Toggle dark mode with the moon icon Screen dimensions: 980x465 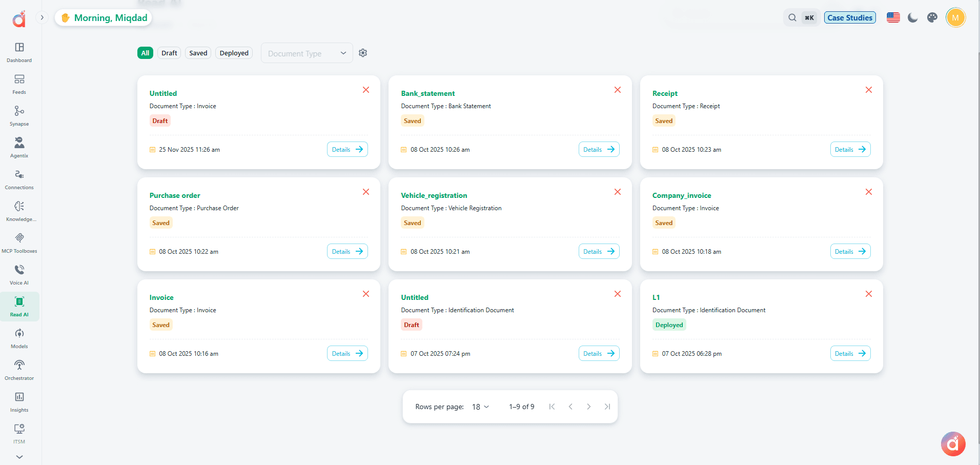(x=913, y=17)
